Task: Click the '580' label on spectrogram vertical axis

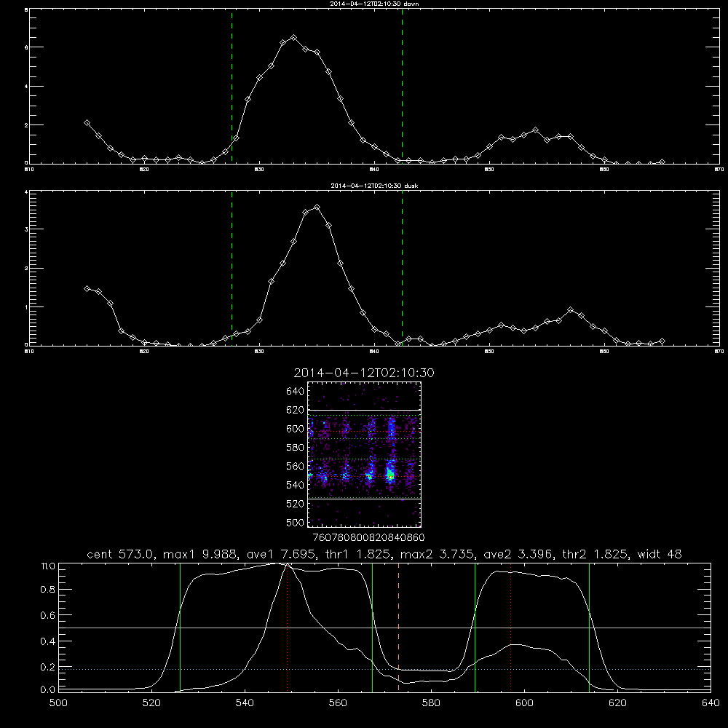Action: click(x=295, y=448)
